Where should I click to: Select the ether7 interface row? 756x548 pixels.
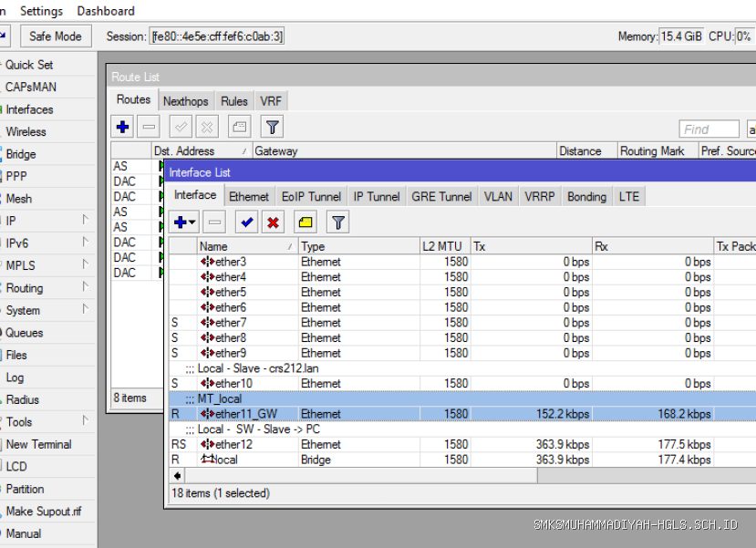[x=462, y=323]
